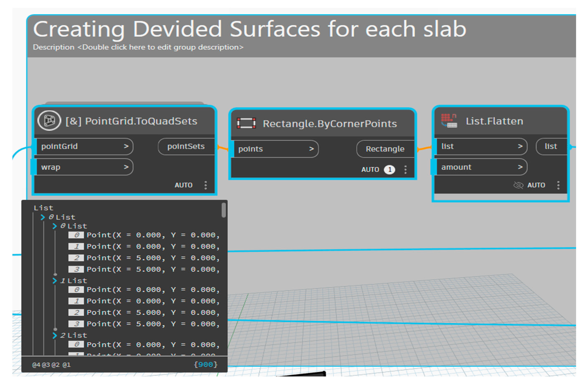588x388 pixels.
Task: Click the pointSets output port
Action: pos(186,146)
